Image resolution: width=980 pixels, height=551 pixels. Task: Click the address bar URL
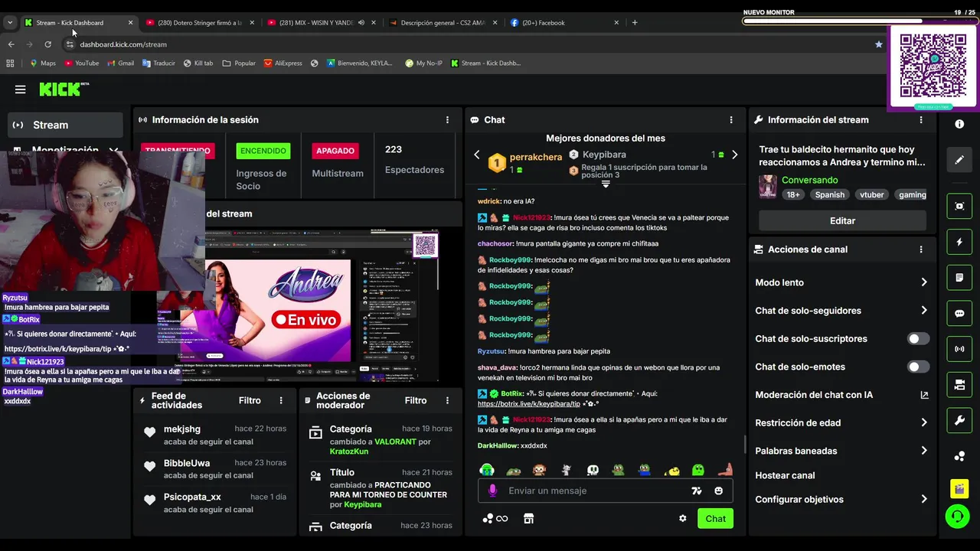click(x=123, y=44)
